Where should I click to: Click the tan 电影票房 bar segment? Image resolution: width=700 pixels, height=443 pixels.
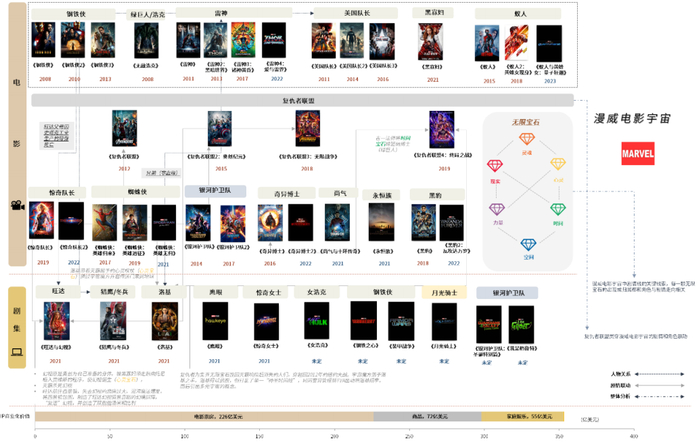coord(204,417)
